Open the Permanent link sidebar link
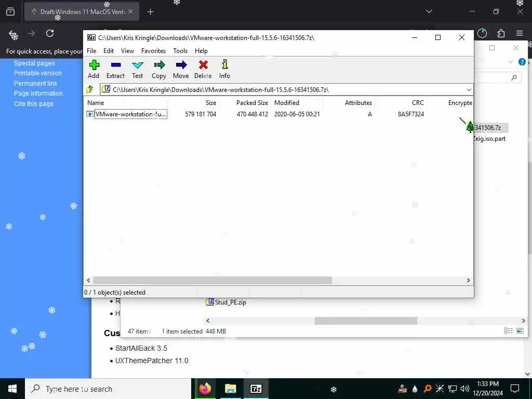This screenshot has width=532, height=399. (x=36, y=84)
